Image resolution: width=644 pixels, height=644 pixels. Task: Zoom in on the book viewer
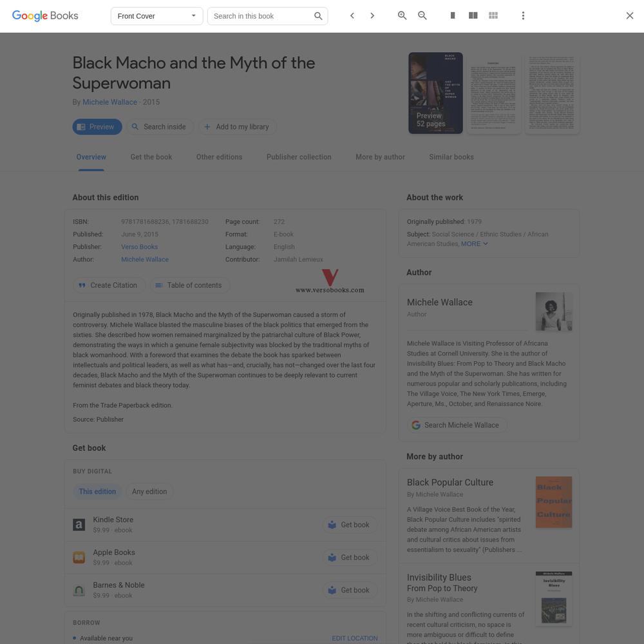[x=402, y=15]
